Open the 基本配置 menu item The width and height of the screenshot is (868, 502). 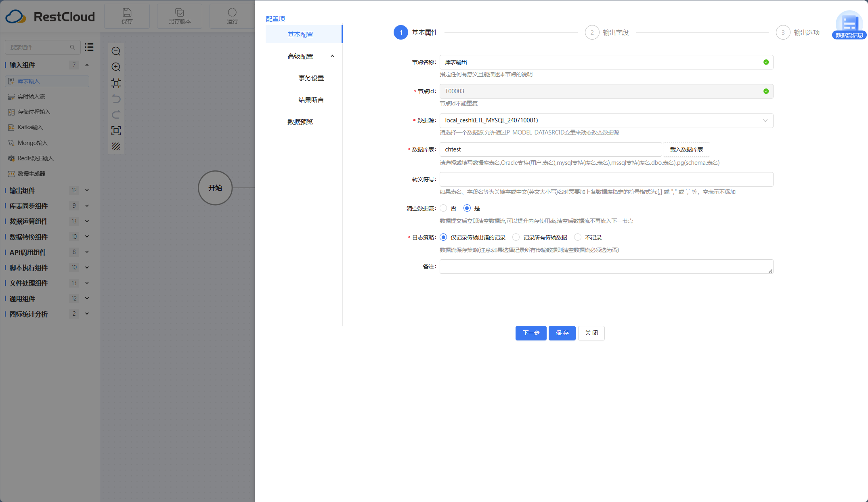coord(304,34)
